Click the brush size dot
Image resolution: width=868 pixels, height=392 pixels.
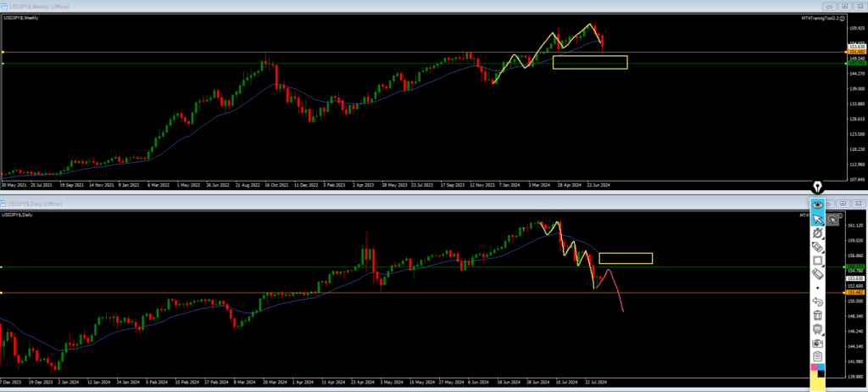818,288
